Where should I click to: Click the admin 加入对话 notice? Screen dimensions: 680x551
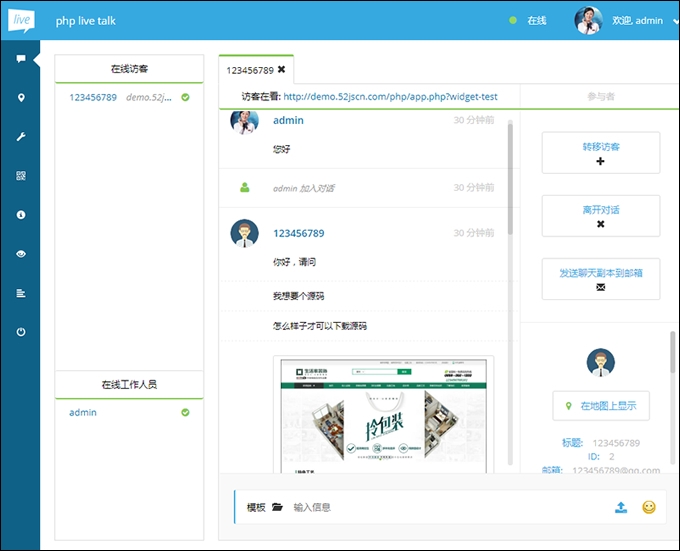pos(304,188)
